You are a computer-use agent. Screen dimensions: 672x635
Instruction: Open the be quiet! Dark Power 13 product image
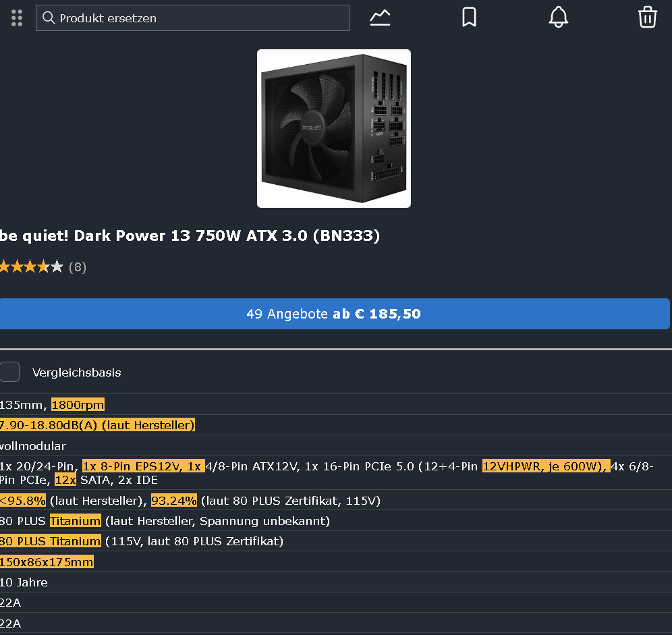pyautogui.click(x=334, y=129)
